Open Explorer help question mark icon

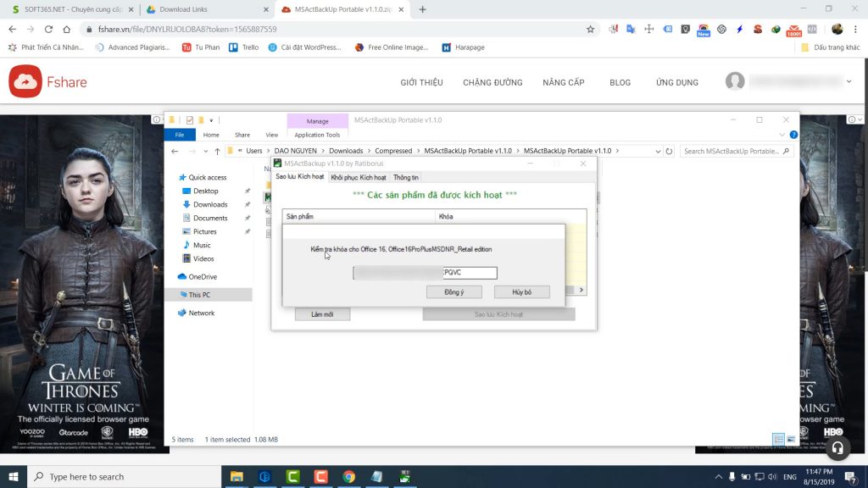[793, 135]
